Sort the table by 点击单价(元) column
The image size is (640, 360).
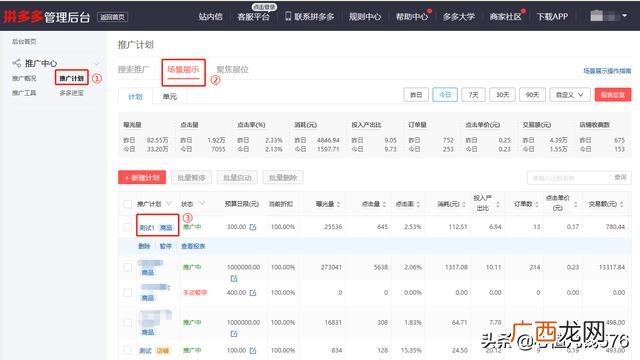[576, 204]
